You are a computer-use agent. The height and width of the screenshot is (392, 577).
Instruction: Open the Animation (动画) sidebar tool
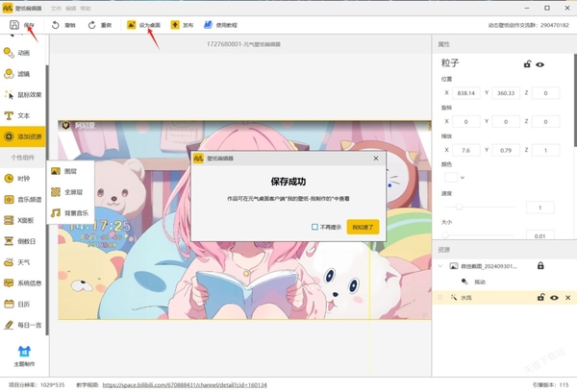(23, 53)
